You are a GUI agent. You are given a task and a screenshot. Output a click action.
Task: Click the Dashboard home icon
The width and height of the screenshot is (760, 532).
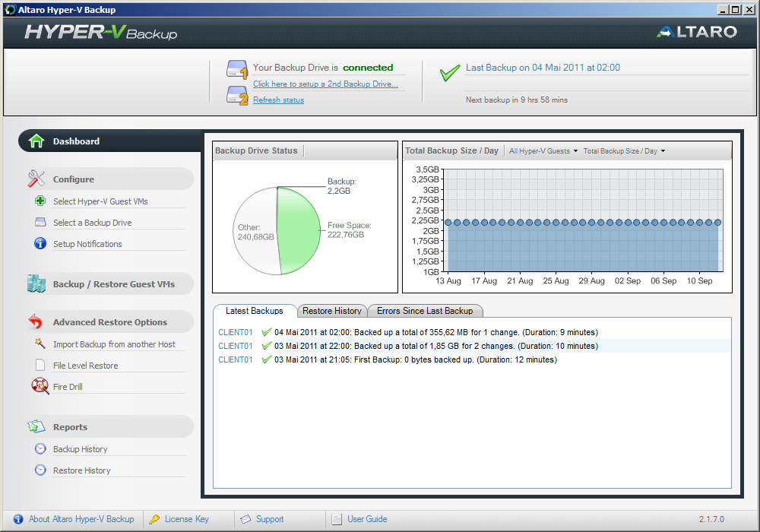coord(36,141)
